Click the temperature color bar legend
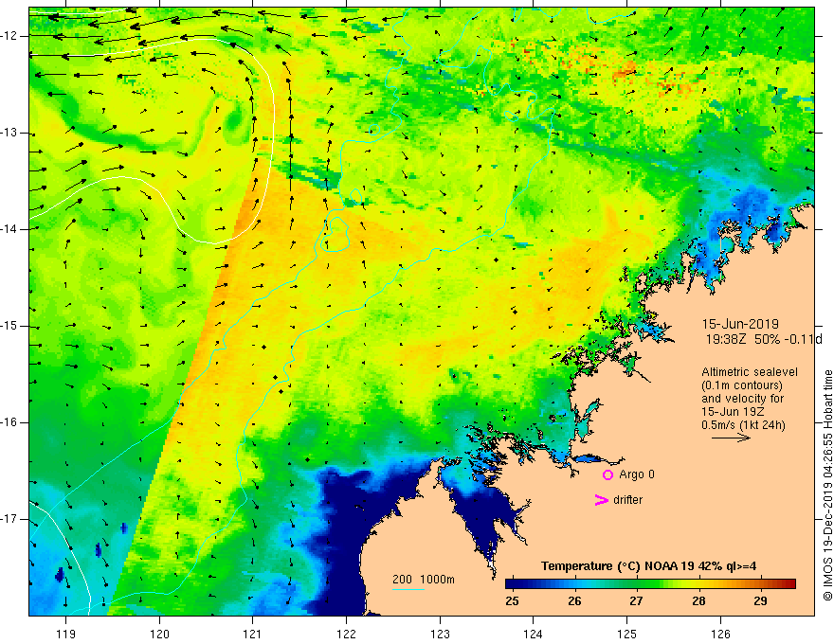 pos(650,584)
